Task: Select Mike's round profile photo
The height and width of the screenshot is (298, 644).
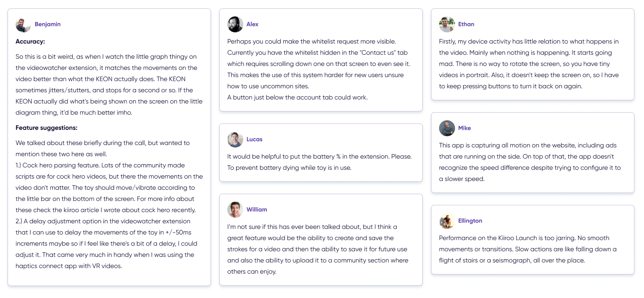Action: coord(447,128)
